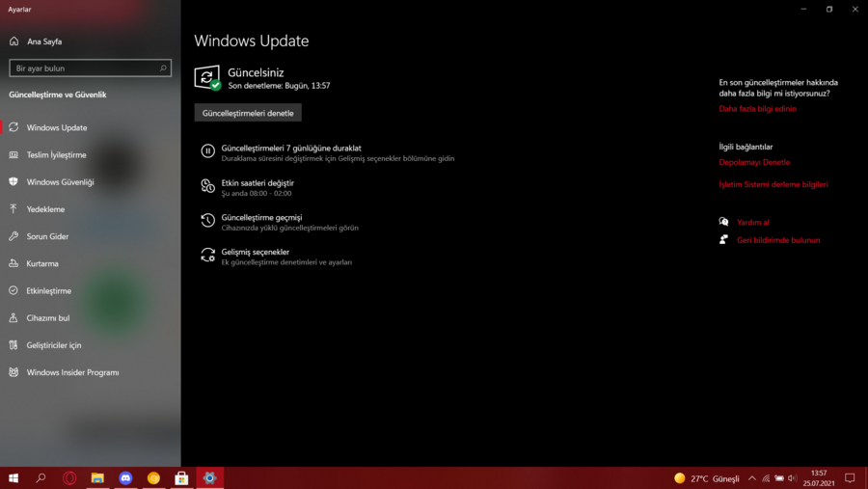Open the notification center icon

[x=850, y=478]
